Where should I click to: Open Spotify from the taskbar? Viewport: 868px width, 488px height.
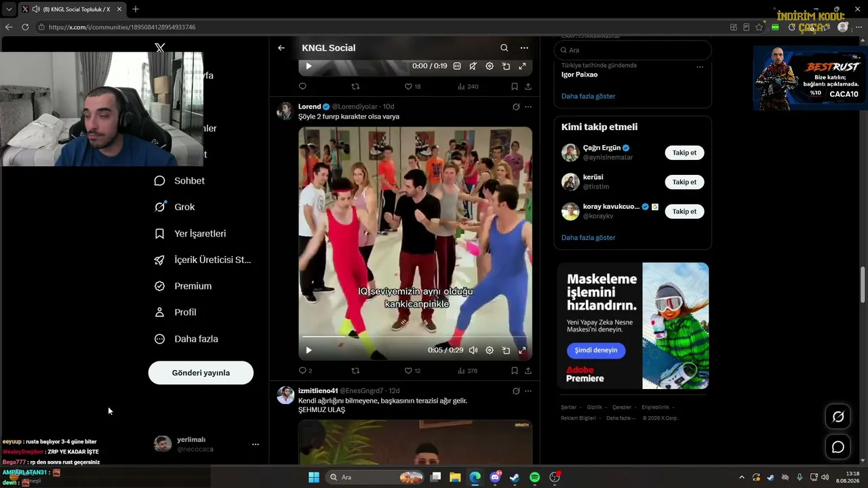(534, 477)
